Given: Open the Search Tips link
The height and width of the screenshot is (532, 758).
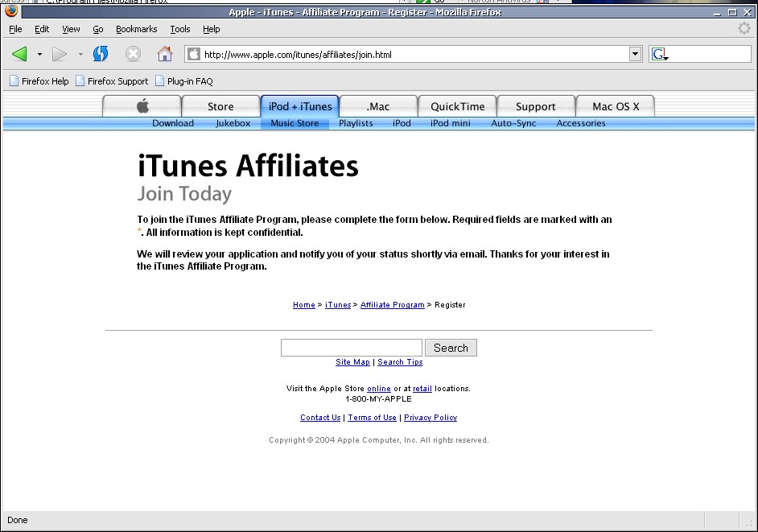Looking at the screenshot, I should point(400,361).
